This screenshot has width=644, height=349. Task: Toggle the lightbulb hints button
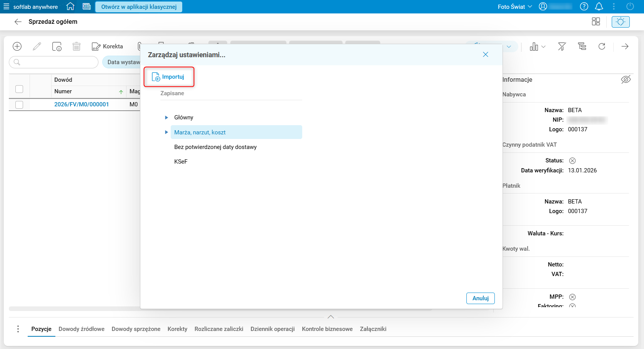(x=621, y=22)
